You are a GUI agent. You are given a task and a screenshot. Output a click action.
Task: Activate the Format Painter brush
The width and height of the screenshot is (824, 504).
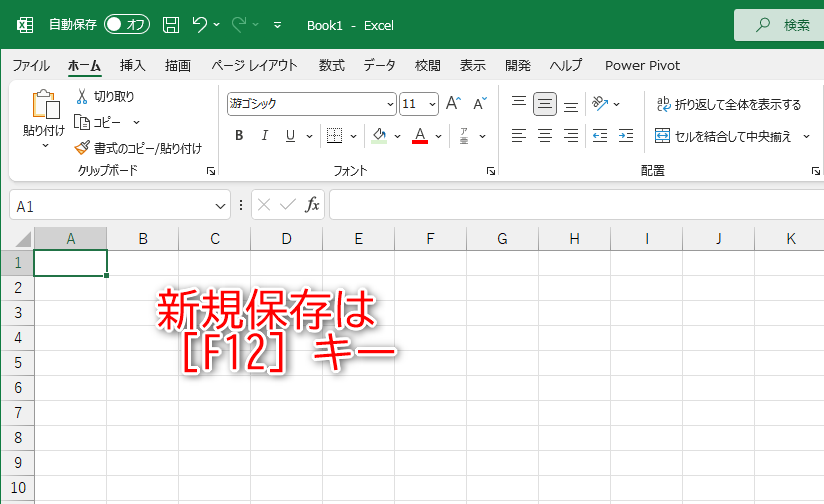click(x=82, y=148)
